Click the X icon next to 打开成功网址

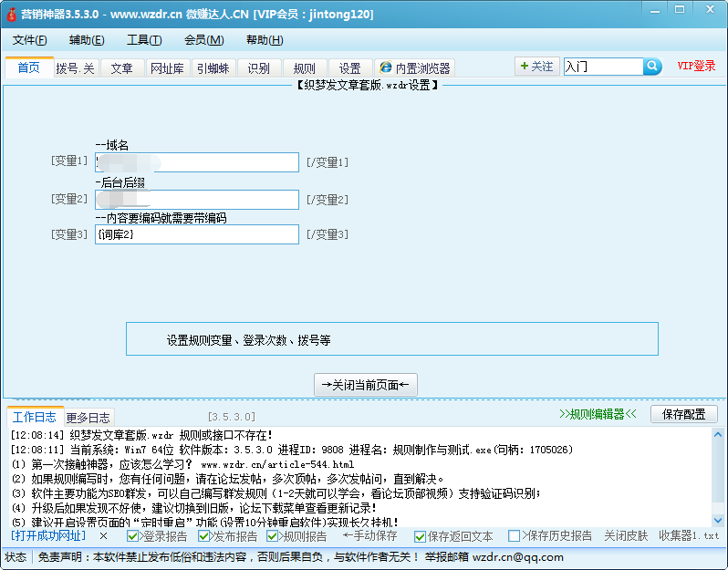coord(103,536)
